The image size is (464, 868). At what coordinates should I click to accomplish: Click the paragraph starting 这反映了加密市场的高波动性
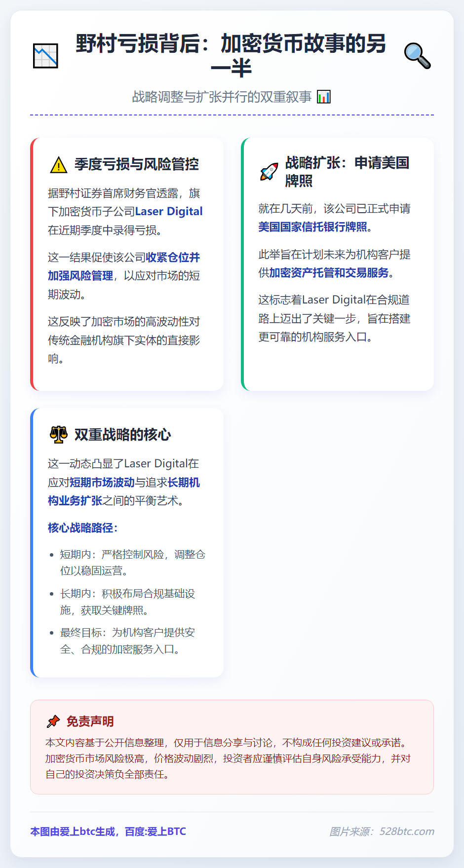[x=124, y=340]
